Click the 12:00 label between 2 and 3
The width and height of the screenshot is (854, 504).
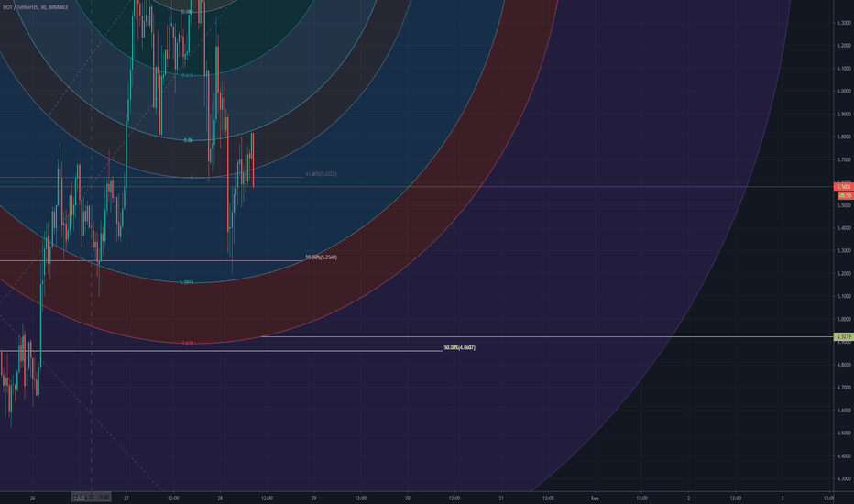point(735,498)
